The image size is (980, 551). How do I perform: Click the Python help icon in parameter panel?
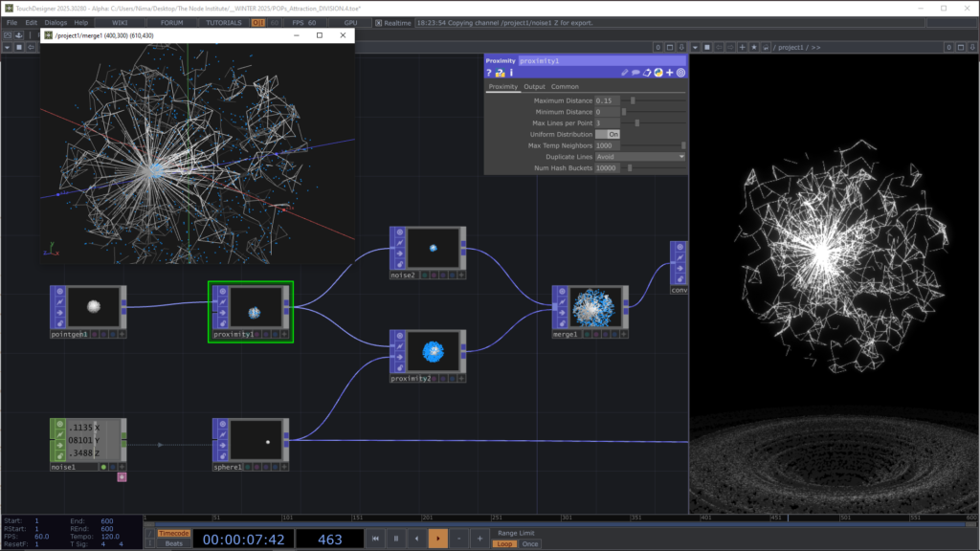(x=500, y=72)
